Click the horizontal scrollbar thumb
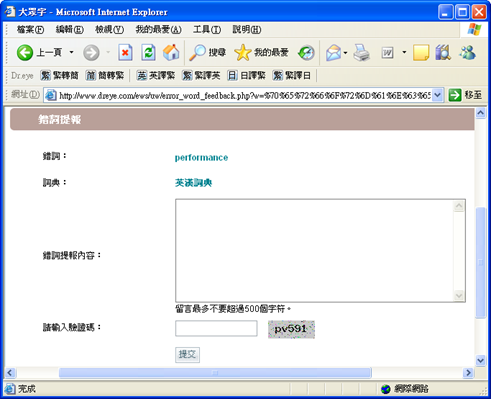 [215, 373]
